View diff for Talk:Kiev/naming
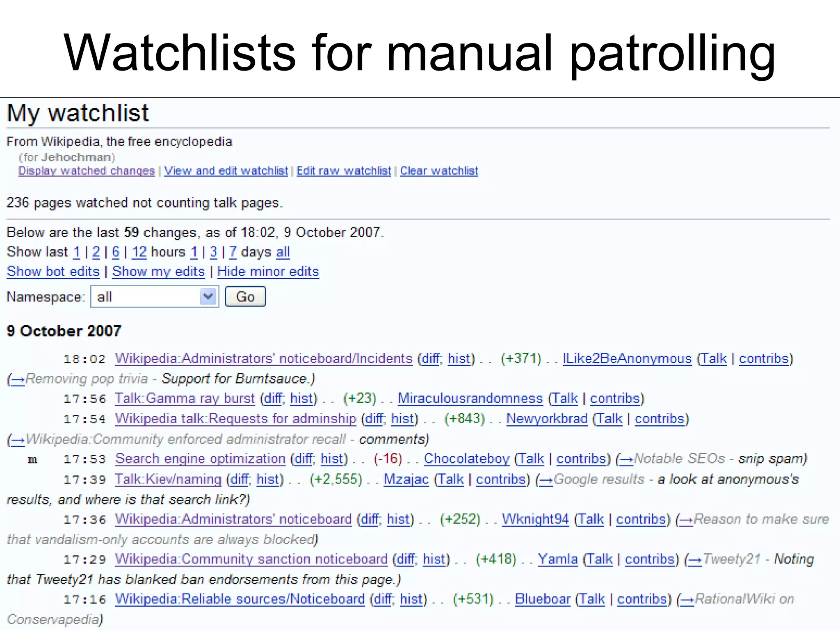Image resolution: width=840 pixels, height=630 pixels. 240,479
